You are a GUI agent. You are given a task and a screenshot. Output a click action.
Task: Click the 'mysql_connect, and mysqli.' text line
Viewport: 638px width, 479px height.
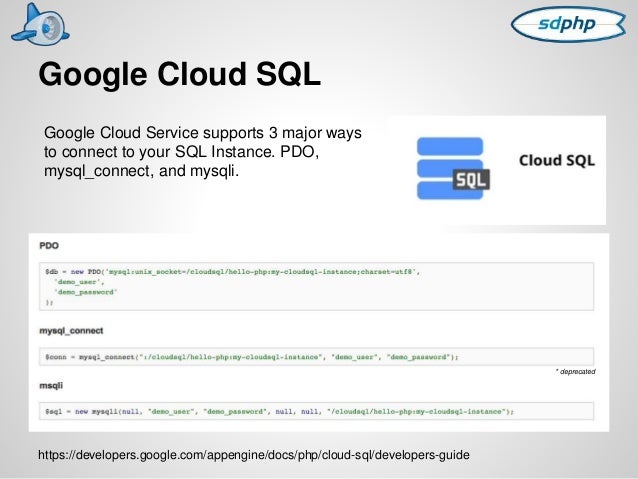[x=141, y=171]
